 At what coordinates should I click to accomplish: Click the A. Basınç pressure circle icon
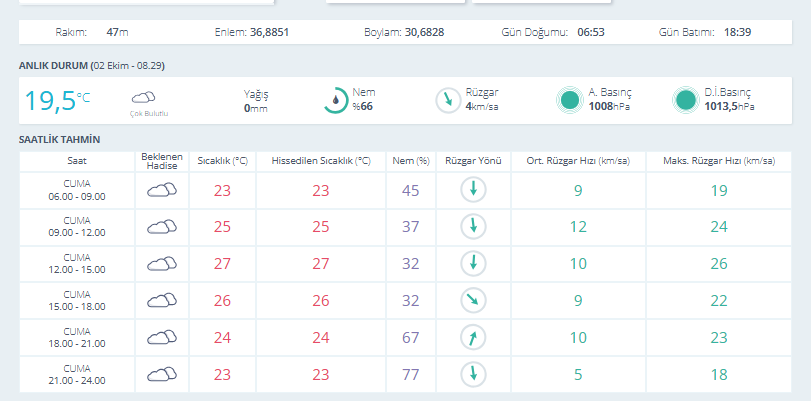570,100
